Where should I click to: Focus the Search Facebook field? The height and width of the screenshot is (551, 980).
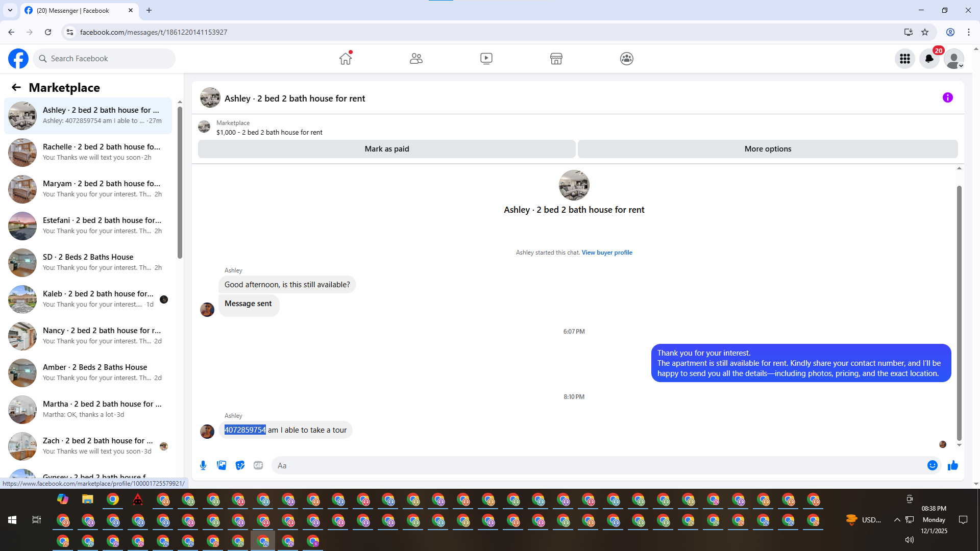pyautogui.click(x=104, y=59)
